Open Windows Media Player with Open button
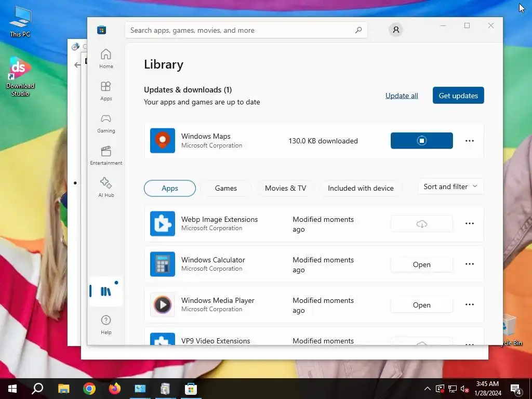532x399 pixels. coord(422,305)
